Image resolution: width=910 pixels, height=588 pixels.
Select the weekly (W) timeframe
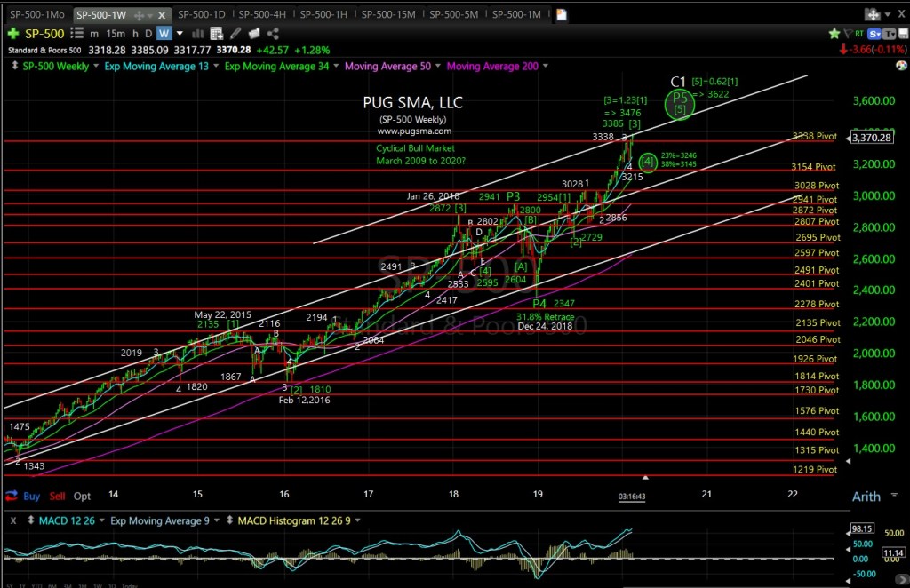[x=164, y=34]
